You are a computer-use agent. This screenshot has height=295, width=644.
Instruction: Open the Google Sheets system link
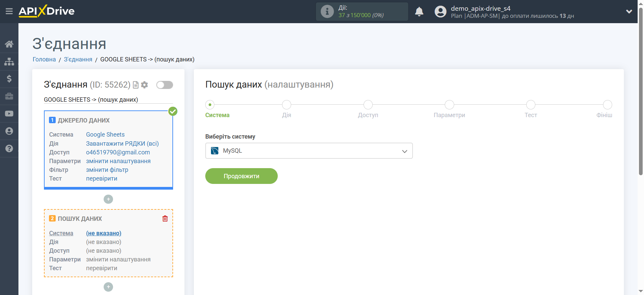[x=105, y=135]
